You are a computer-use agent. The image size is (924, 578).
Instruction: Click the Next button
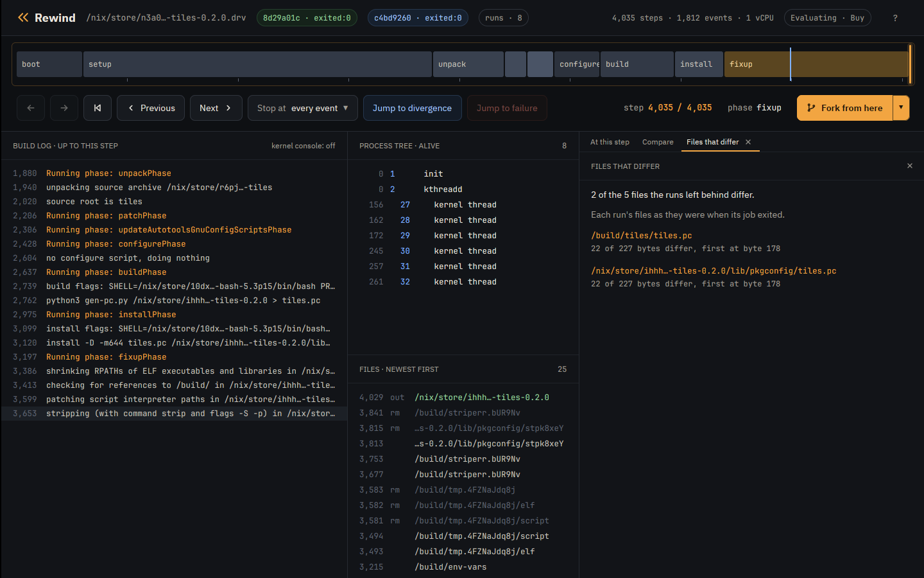(216, 108)
